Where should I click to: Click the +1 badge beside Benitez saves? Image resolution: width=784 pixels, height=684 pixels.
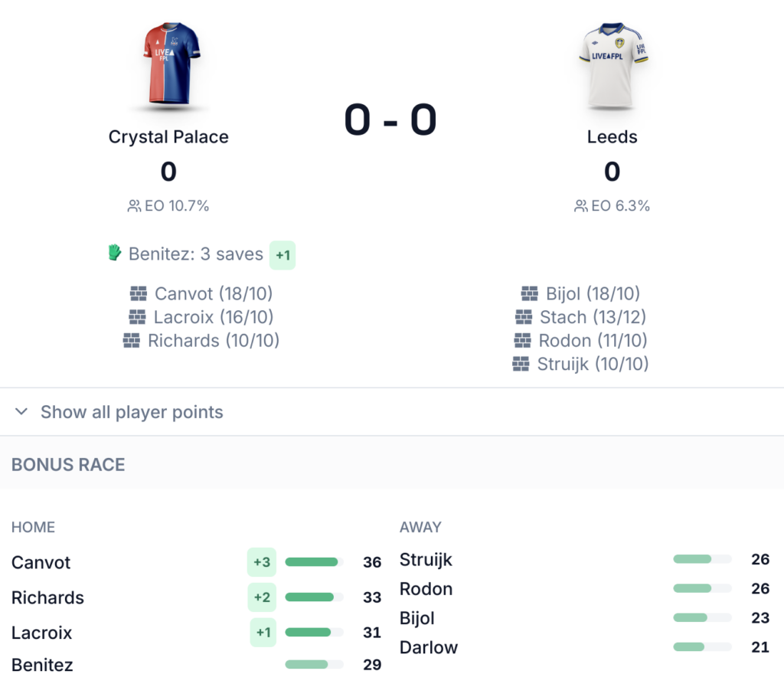(x=283, y=255)
